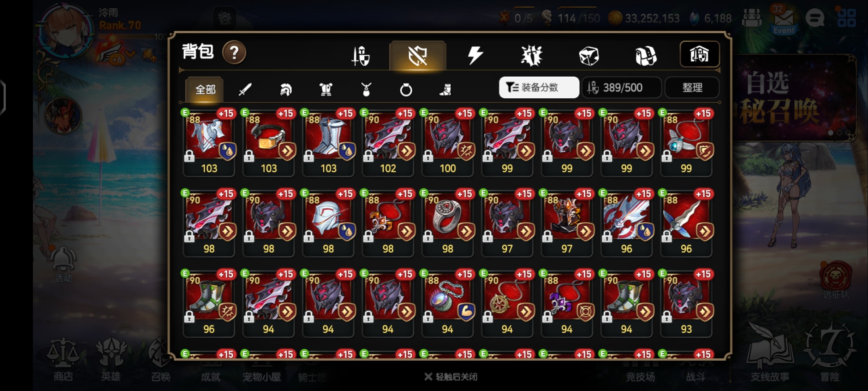Select the necklace filter icon
Image resolution: width=868 pixels, height=391 pixels.
[366, 89]
